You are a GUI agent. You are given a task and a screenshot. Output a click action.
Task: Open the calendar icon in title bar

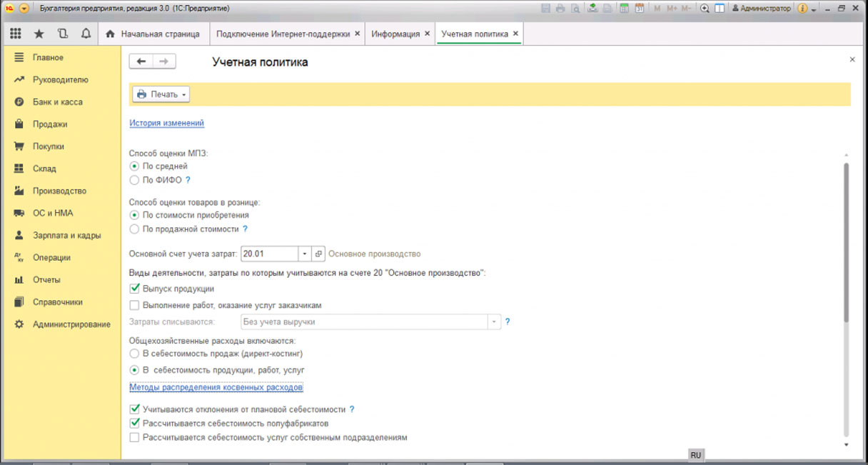[640, 9]
